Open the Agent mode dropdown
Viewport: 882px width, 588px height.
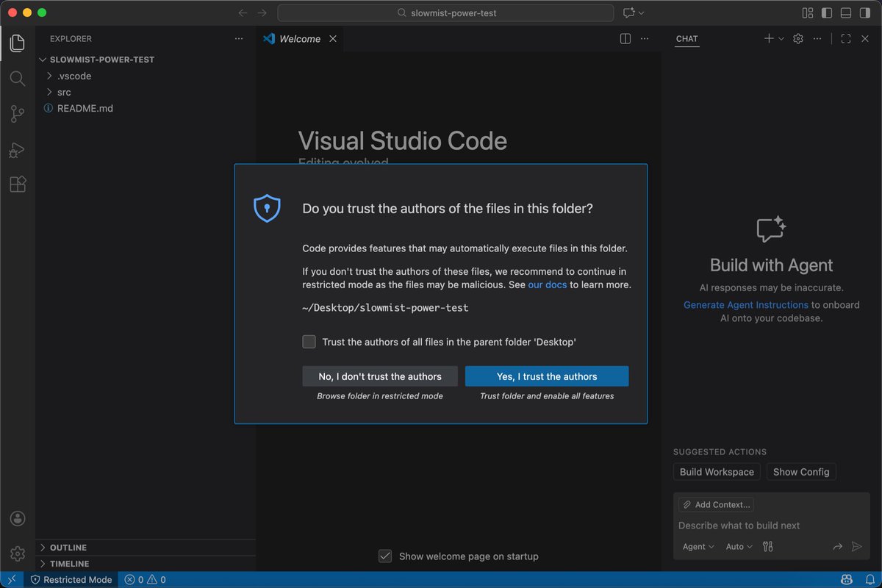696,546
